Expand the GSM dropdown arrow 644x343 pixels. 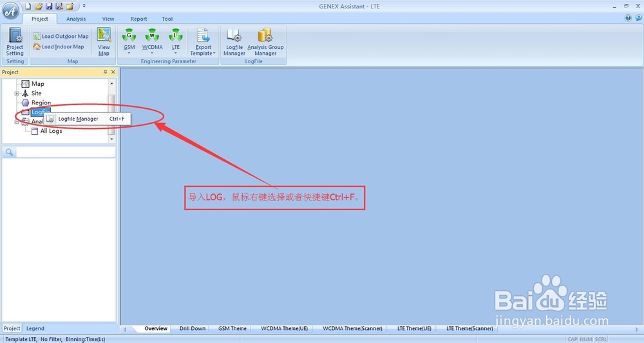pyautogui.click(x=129, y=53)
